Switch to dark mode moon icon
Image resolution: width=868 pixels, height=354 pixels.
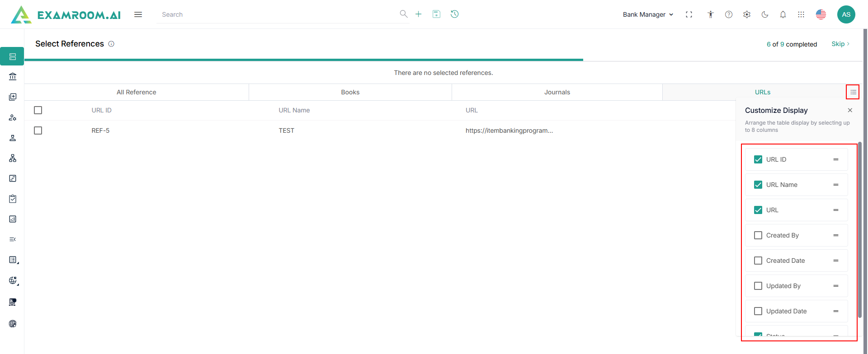(765, 14)
